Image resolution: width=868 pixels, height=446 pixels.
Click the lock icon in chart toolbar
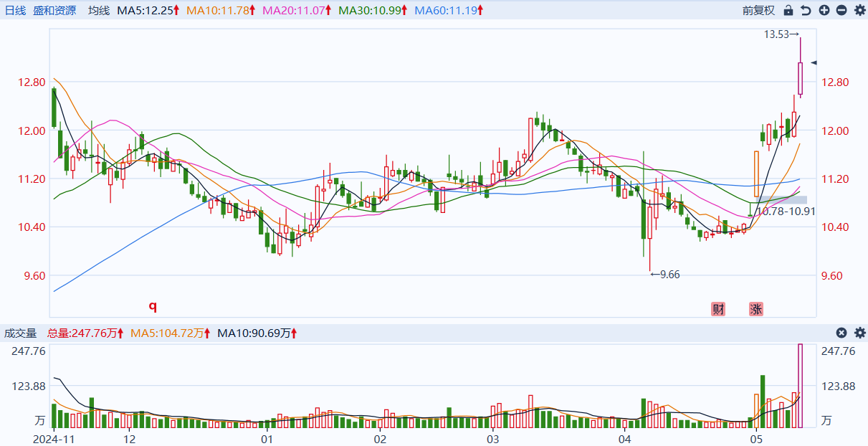(788, 11)
